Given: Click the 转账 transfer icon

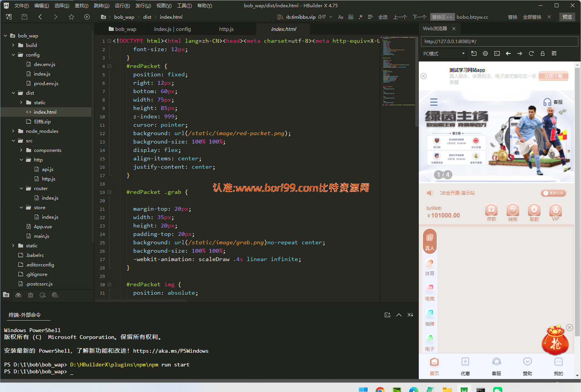Looking at the screenshot, I should coord(513,210).
